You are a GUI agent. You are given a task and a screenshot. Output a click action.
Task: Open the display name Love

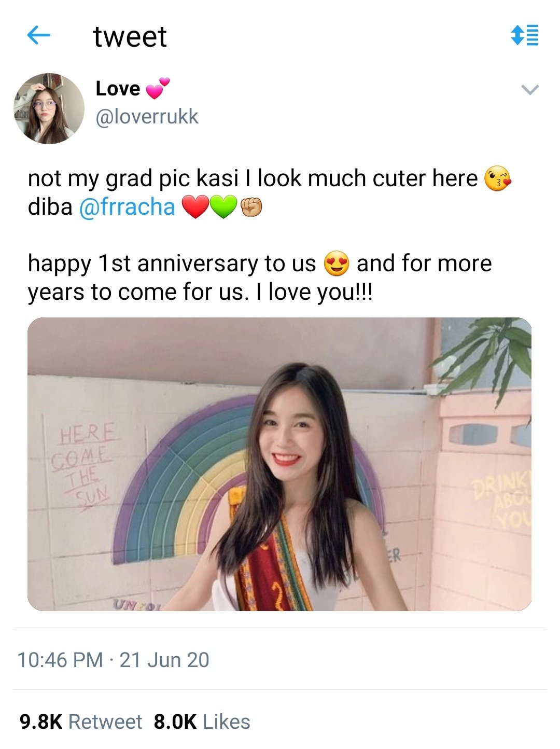coord(118,89)
